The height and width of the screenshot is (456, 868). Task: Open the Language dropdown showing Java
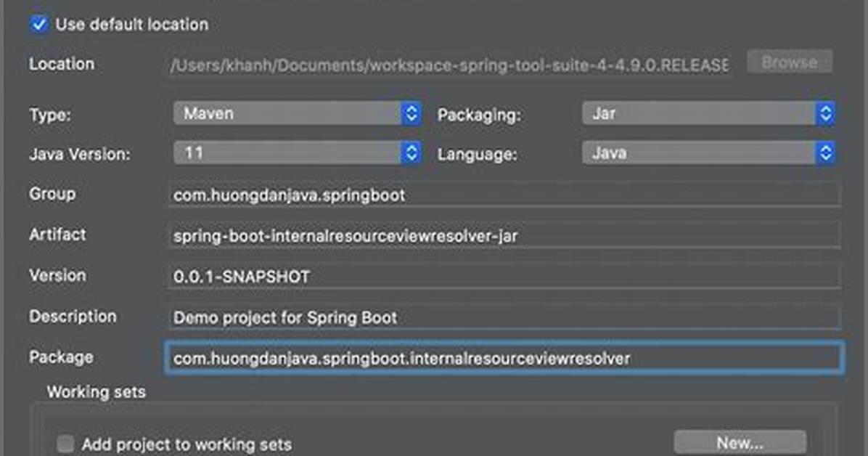708,153
